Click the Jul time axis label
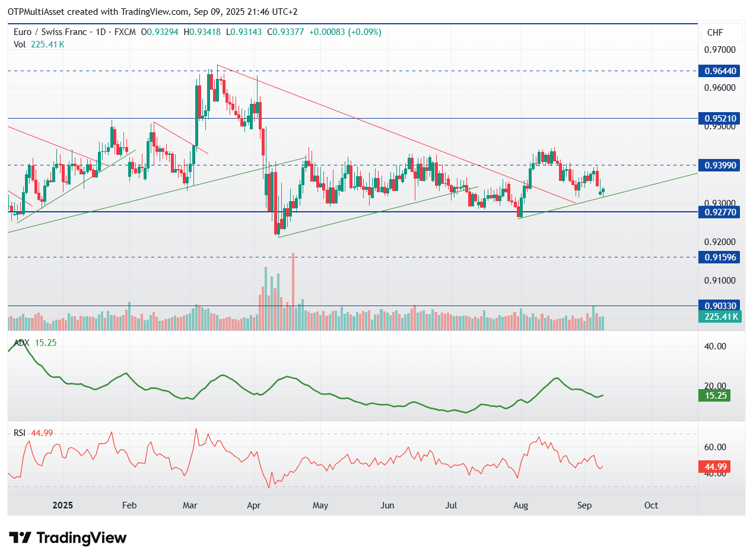The height and width of the screenshot is (560, 753). coord(450,505)
